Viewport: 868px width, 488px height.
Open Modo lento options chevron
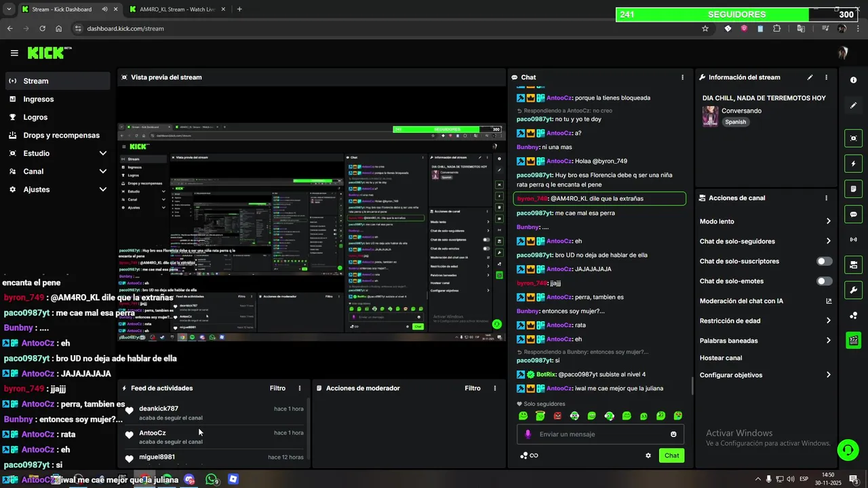(829, 222)
